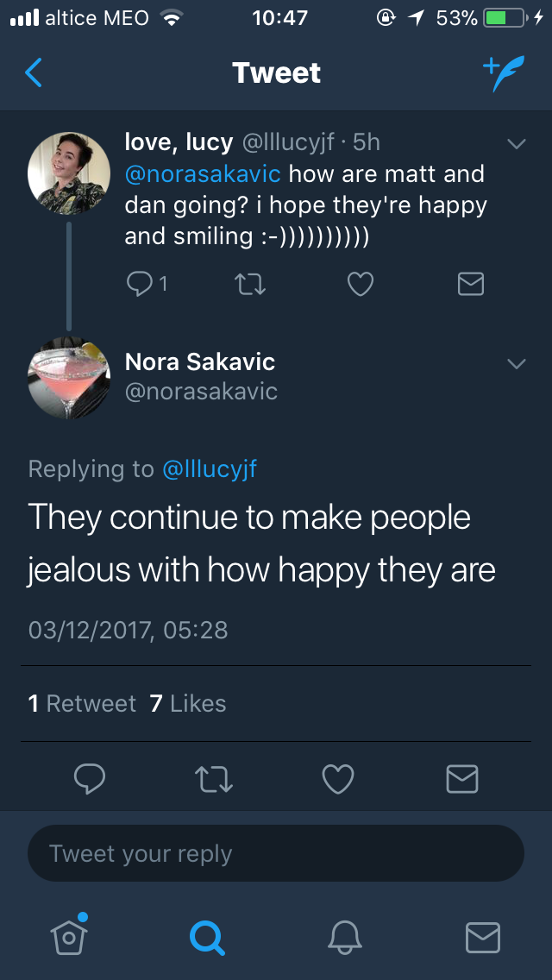Reply to love, lucy's tweet

click(140, 283)
